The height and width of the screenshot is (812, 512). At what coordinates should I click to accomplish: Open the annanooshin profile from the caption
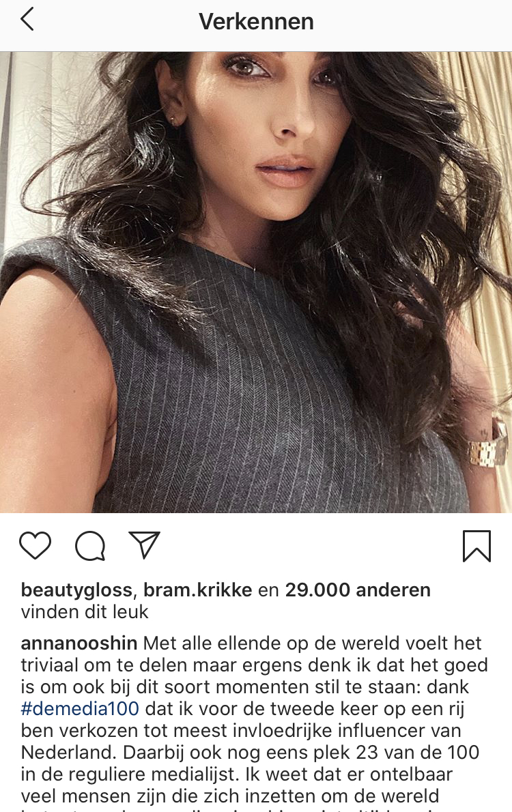(x=79, y=643)
